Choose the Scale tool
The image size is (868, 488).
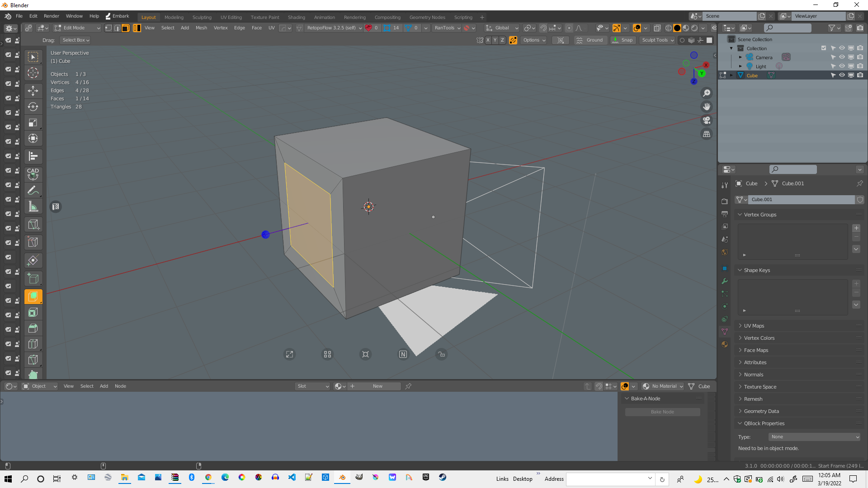pyautogui.click(x=33, y=123)
